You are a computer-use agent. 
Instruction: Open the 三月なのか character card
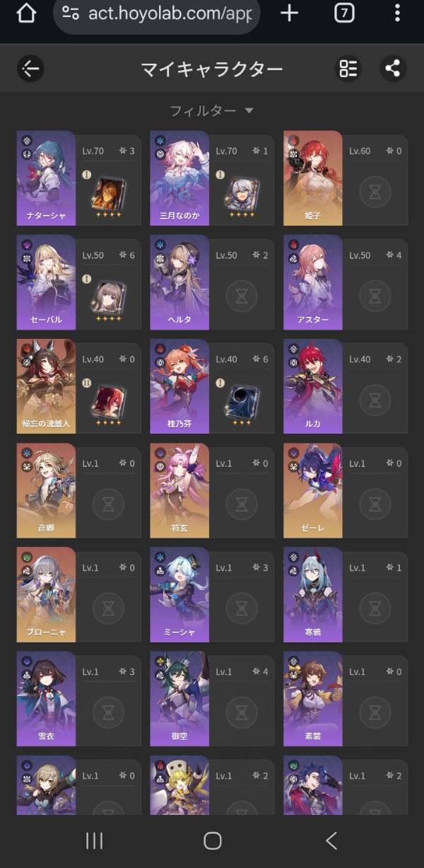pos(212,178)
